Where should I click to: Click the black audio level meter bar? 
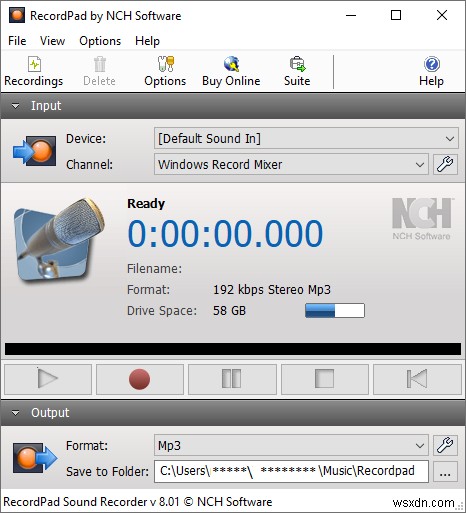(233, 349)
